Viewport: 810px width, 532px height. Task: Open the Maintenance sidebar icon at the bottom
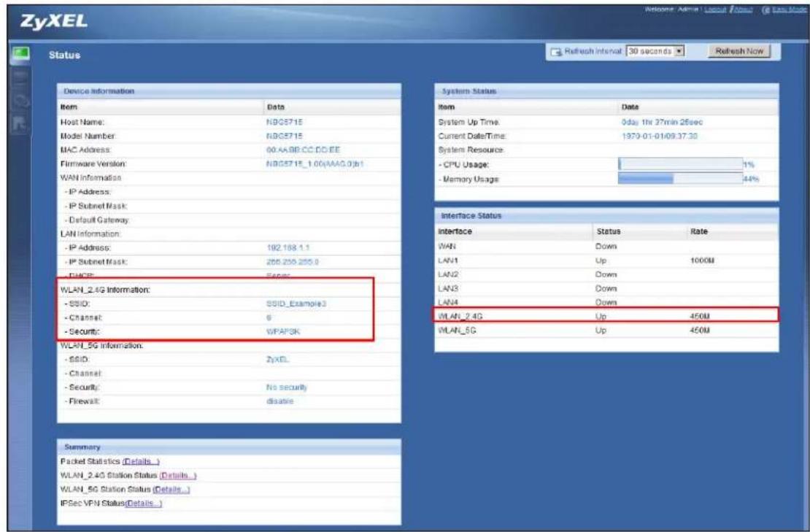pos(20,123)
